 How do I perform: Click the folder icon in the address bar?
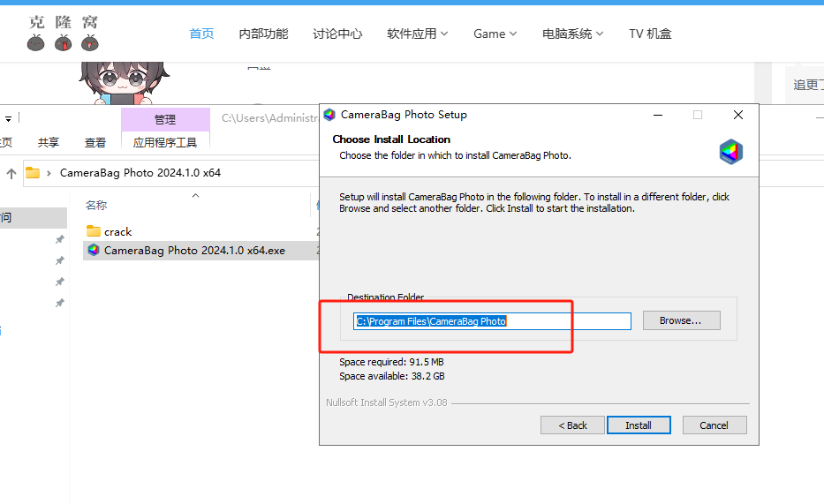pos(33,172)
